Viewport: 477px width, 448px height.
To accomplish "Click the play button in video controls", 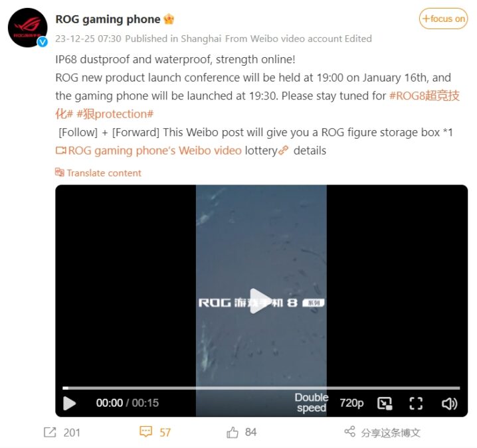I will 69,404.
